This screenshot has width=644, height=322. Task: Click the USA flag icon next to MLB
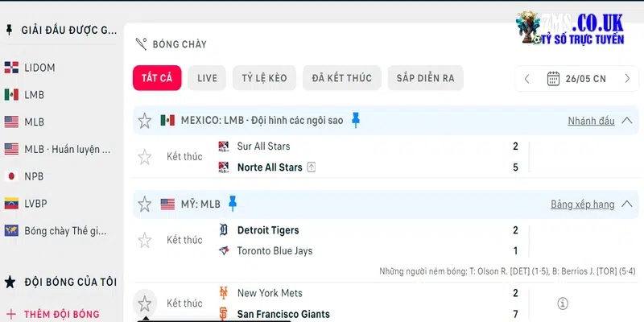[11, 122]
